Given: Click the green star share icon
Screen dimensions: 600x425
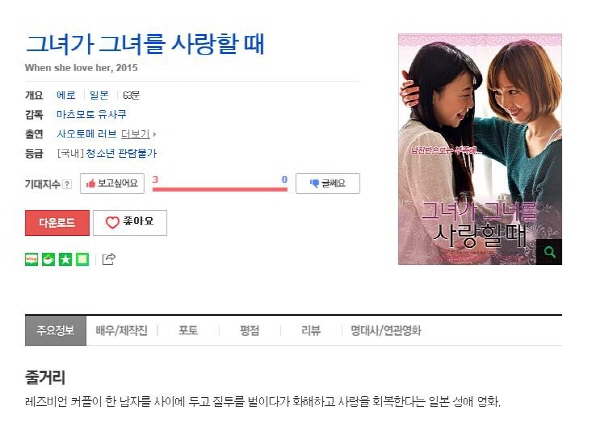Looking at the screenshot, I should (x=65, y=259).
